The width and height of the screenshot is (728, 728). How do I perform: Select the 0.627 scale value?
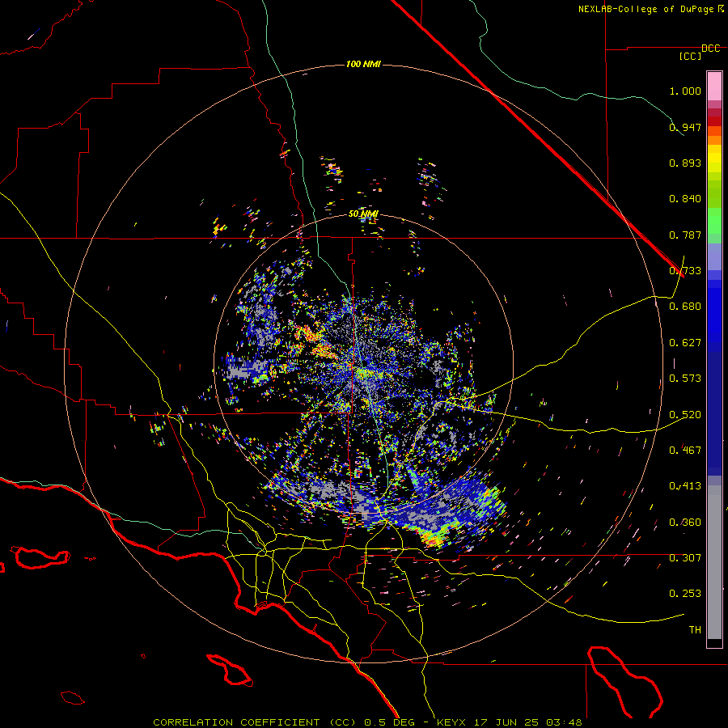click(x=685, y=343)
